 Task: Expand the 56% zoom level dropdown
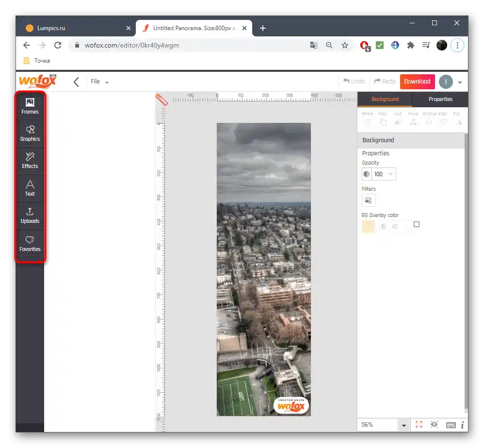coord(404,426)
